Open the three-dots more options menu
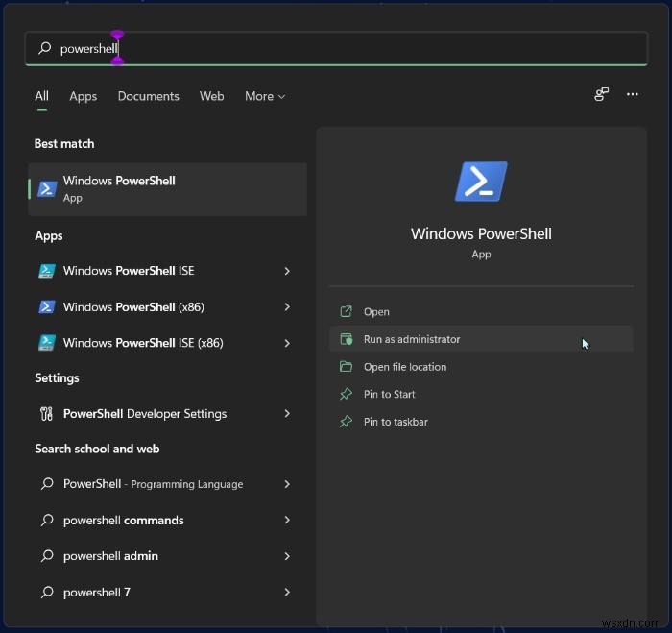This screenshot has width=672, height=633. click(633, 94)
